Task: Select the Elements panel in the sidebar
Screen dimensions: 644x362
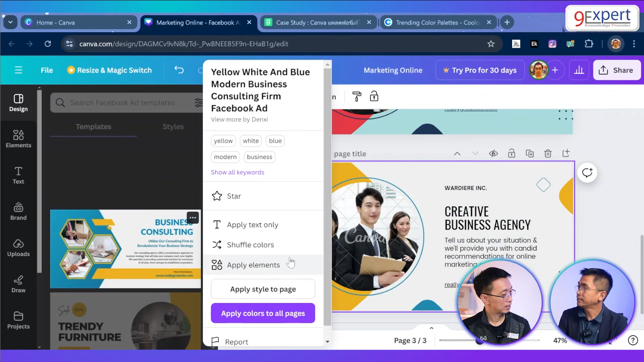Action: [x=18, y=138]
